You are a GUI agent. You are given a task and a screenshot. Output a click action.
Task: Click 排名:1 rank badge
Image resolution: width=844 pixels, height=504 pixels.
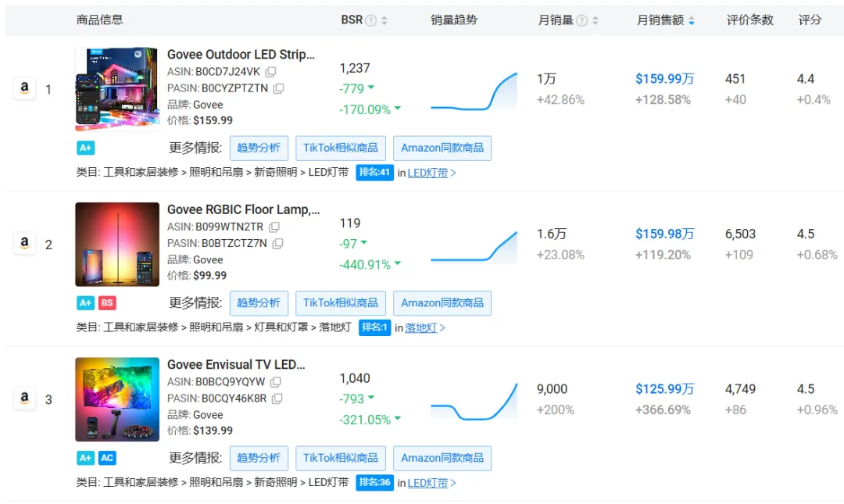[374, 327]
